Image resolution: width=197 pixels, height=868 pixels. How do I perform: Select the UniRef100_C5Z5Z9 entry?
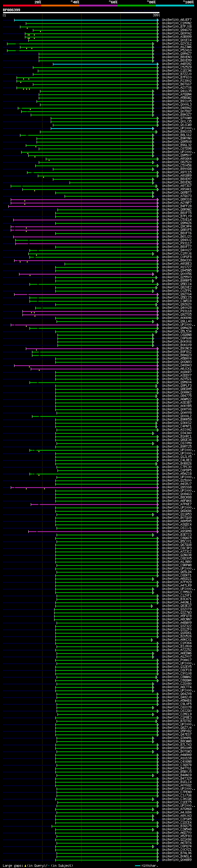pos(176,67)
